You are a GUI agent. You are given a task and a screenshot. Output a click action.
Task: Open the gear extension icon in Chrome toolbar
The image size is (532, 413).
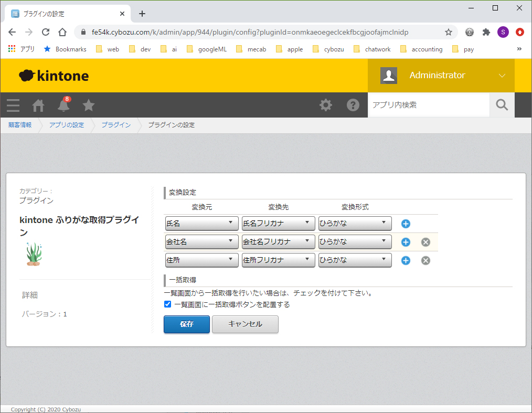[x=469, y=32]
